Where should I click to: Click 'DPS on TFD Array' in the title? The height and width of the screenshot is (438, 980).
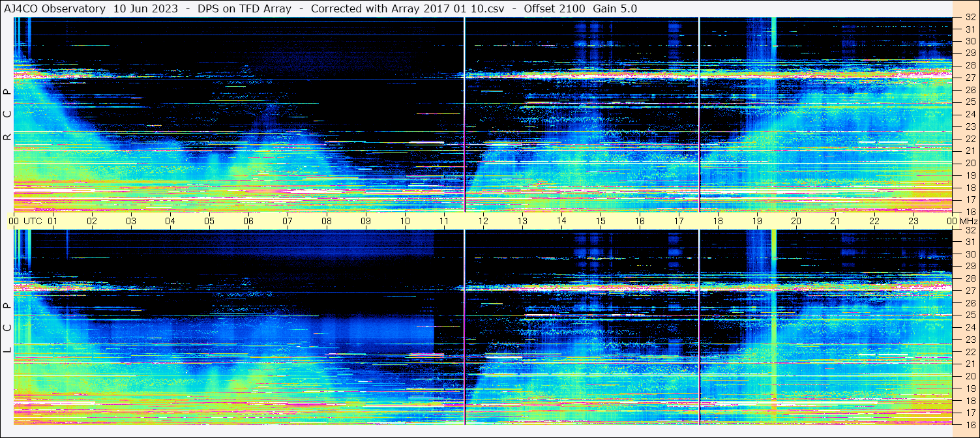click(245, 8)
